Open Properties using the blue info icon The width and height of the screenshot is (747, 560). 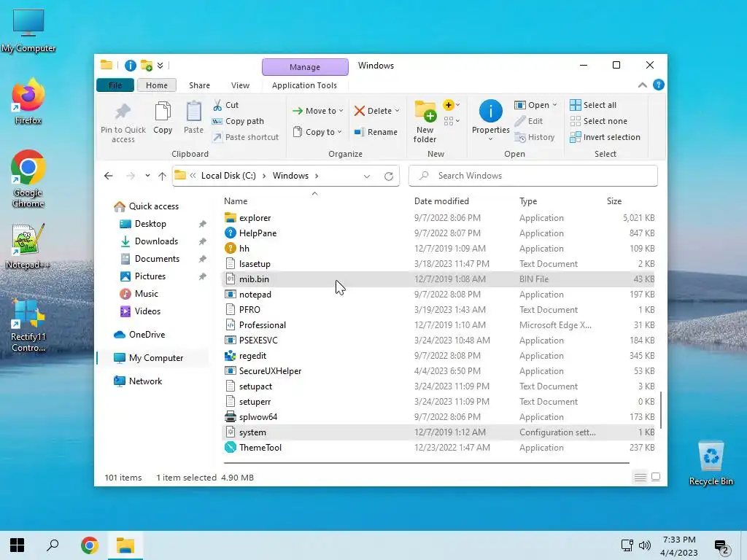coord(491,111)
